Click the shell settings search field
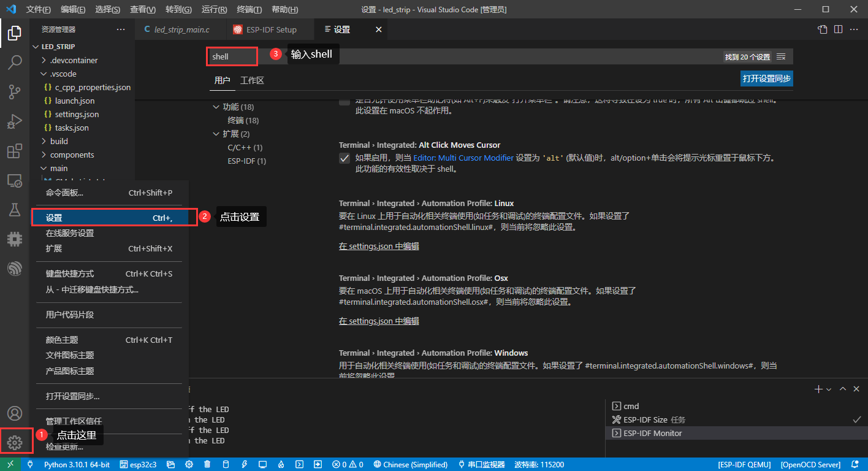The width and height of the screenshot is (868, 471). (232, 56)
